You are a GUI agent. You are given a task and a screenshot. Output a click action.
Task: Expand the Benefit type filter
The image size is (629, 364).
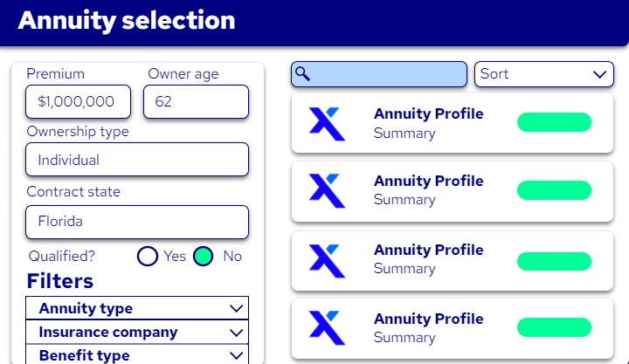137,354
